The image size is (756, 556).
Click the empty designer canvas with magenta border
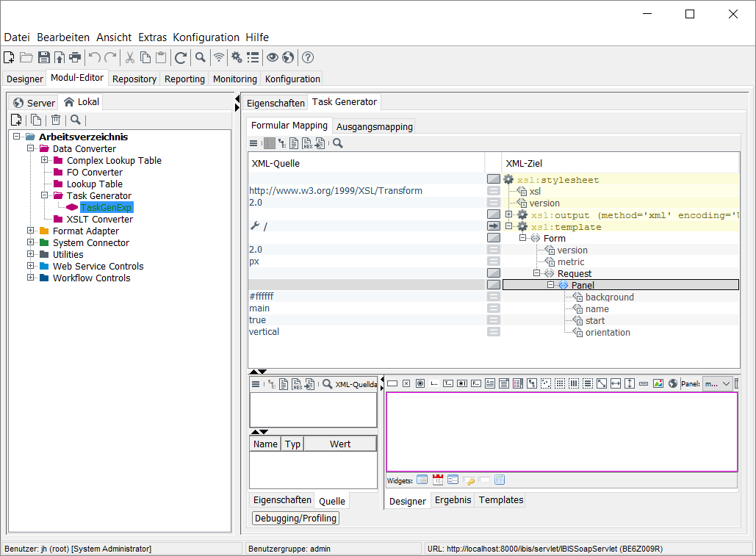tap(561, 432)
